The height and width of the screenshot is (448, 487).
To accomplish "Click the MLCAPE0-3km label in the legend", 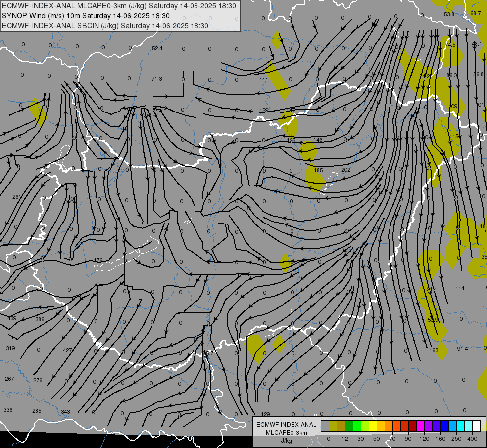I will (286, 433).
